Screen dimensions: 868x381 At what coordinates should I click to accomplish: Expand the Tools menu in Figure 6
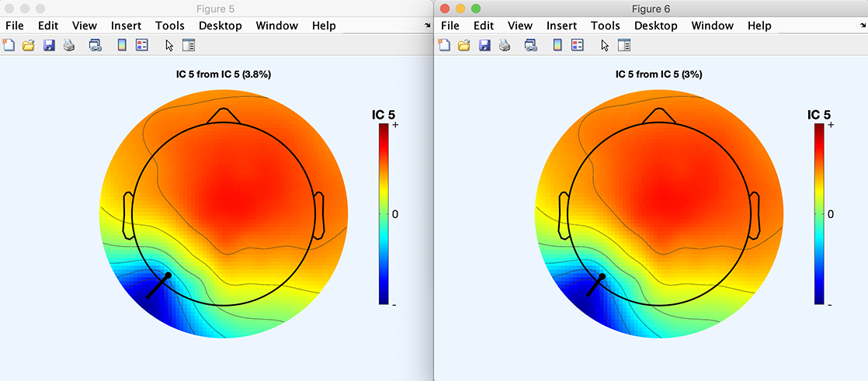coord(605,26)
